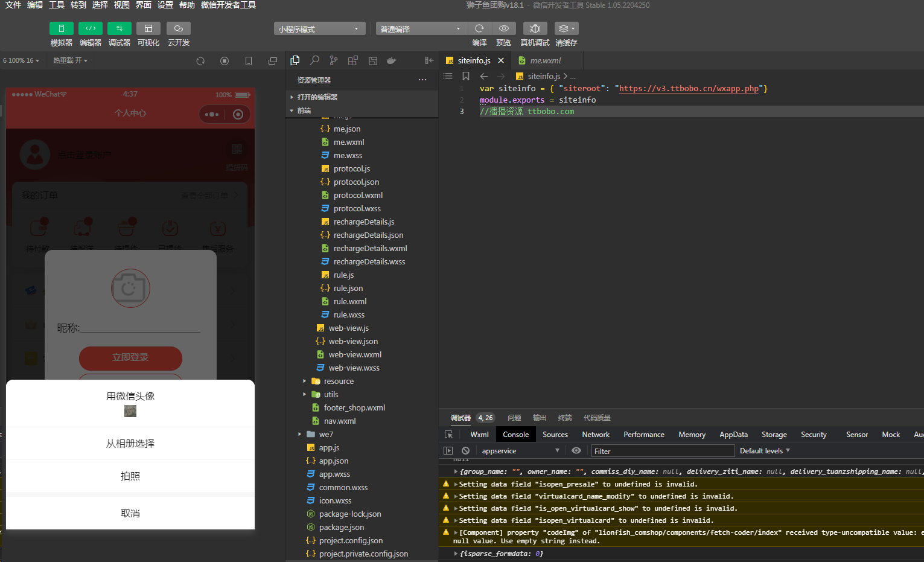This screenshot has height=562, width=924.
Task: Click the 编译 compile refresh icon
Action: point(479,28)
